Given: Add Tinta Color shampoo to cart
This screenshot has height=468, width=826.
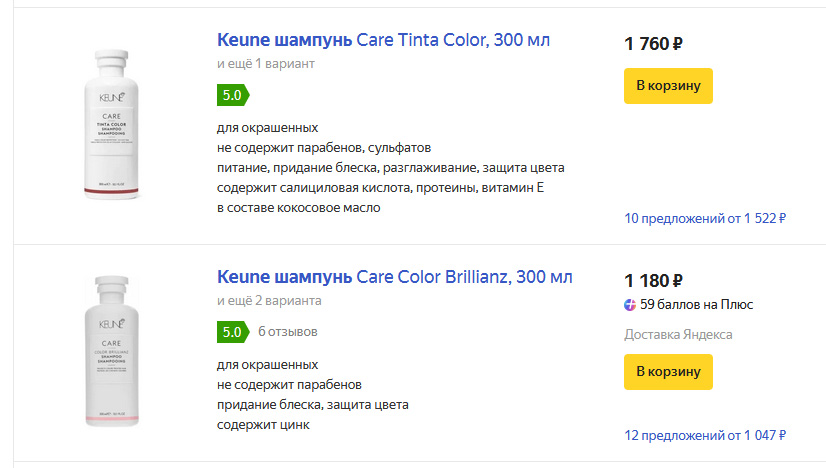Looking at the screenshot, I should click(x=668, y=85).
